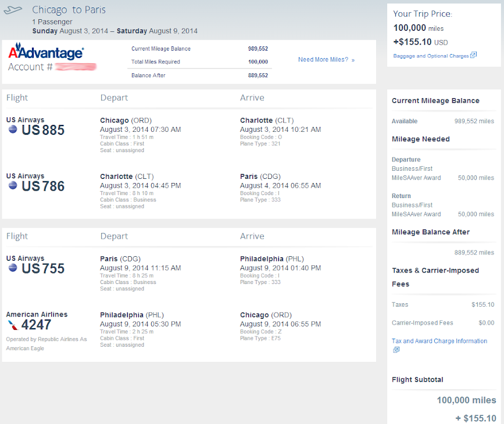This screenshot has width=504, height=424.
Task: Open the Need More Miles? link
Action: point(326,59)
